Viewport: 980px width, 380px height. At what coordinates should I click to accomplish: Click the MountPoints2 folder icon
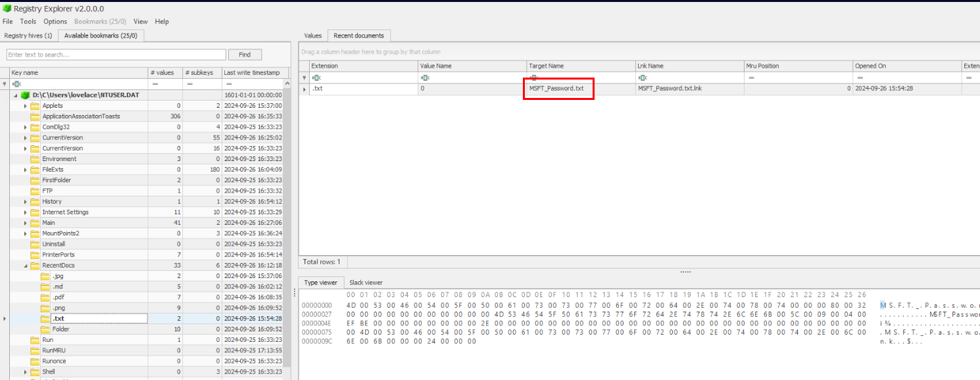[x=35, y=233]
